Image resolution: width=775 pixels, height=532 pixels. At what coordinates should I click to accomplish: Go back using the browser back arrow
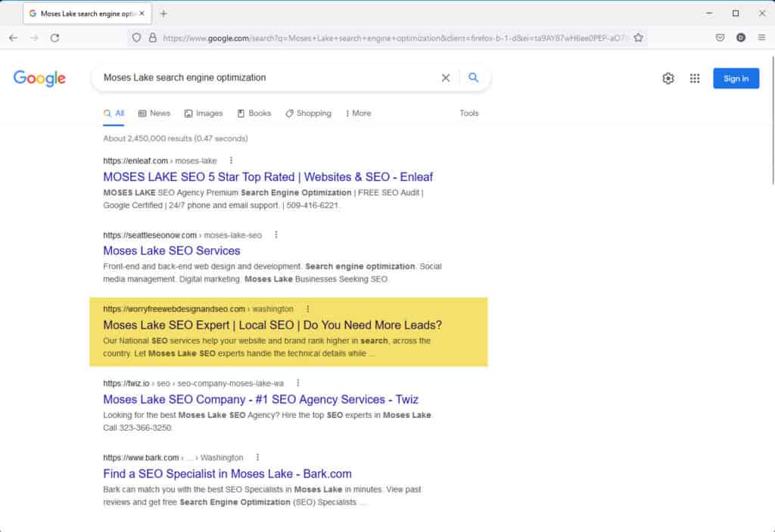[x=14, y=38]
